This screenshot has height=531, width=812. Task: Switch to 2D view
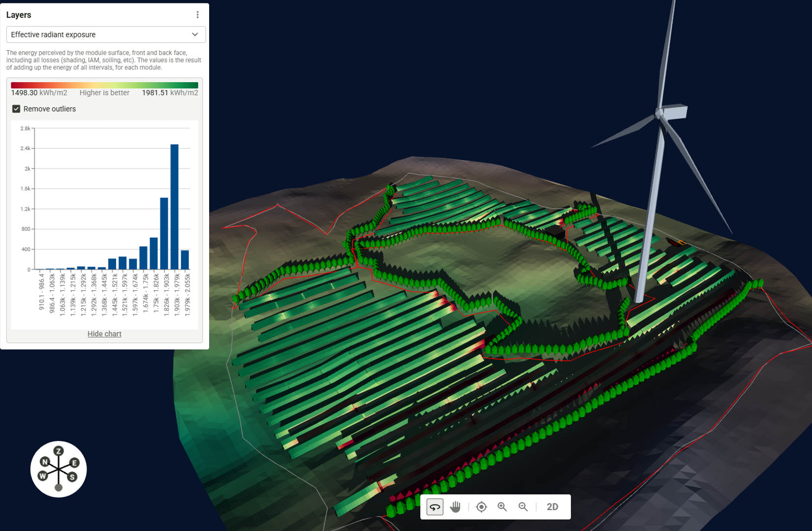[x=552, y=507]
